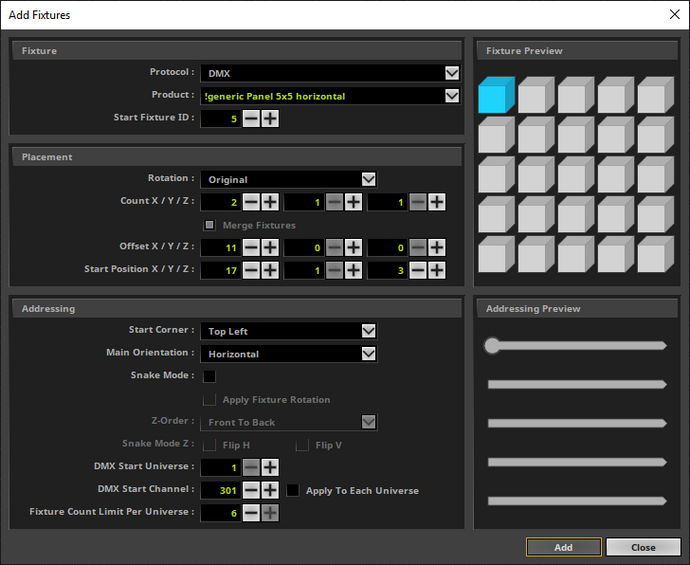Click the Fixture Count Limit value field

point(220,513)
